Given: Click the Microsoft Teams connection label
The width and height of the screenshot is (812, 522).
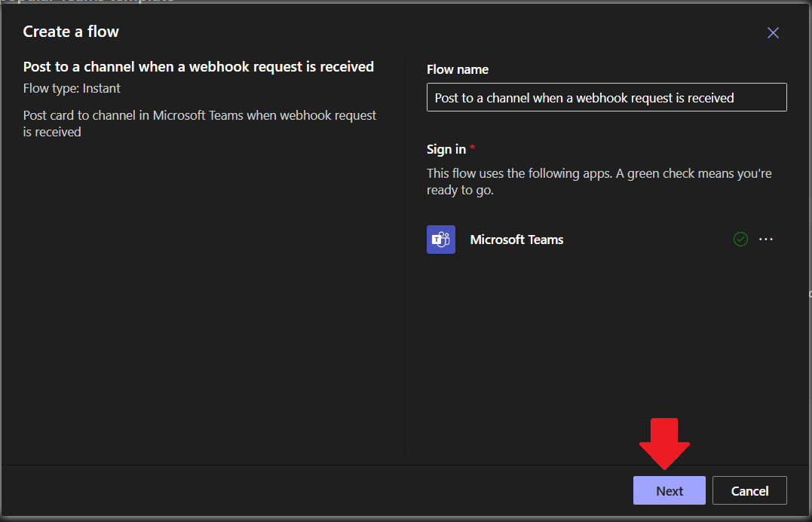Looking at the screenshot, I should coord(516,240).
